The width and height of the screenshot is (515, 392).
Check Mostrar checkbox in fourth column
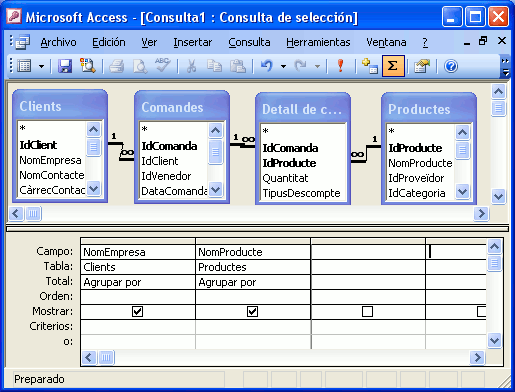click(481, 312)
